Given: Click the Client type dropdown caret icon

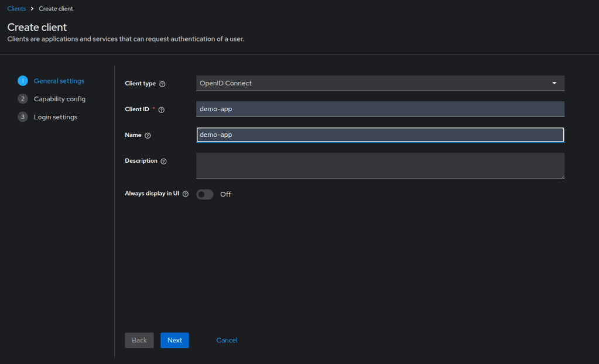Looking at the screenshot, I should click(x=554, y=83).
